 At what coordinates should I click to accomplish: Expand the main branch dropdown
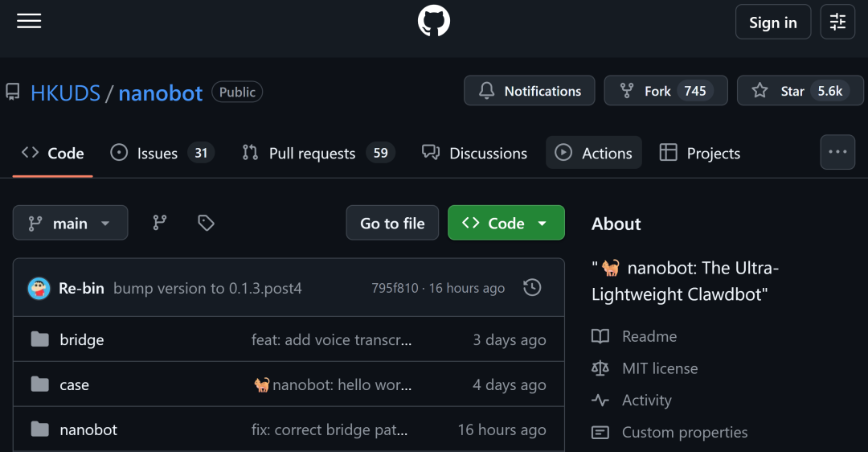(70, 223)
